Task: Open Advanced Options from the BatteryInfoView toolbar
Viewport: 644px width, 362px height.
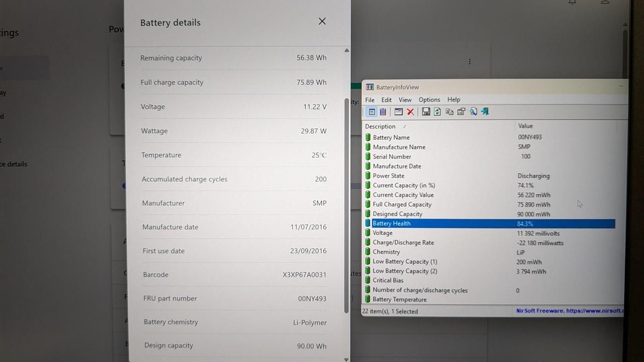Action: coord(398,112)
